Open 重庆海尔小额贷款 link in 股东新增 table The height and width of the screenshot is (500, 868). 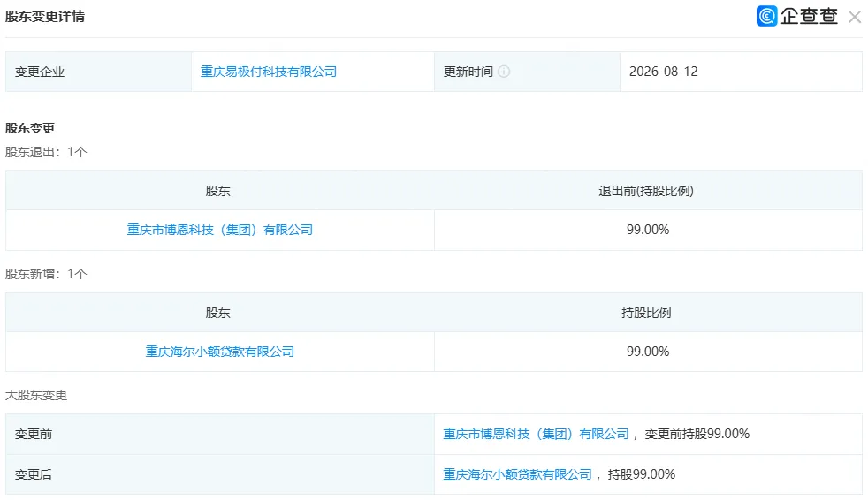(x=220, y=352)
